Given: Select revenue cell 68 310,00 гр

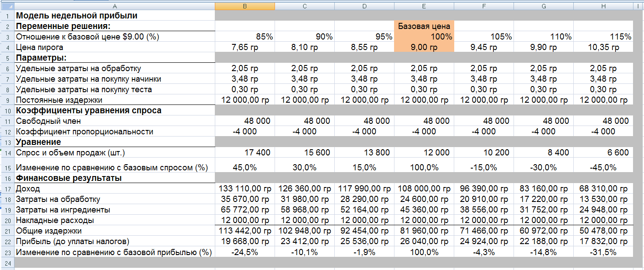Looking at the screenshot, I should [603, 189].
